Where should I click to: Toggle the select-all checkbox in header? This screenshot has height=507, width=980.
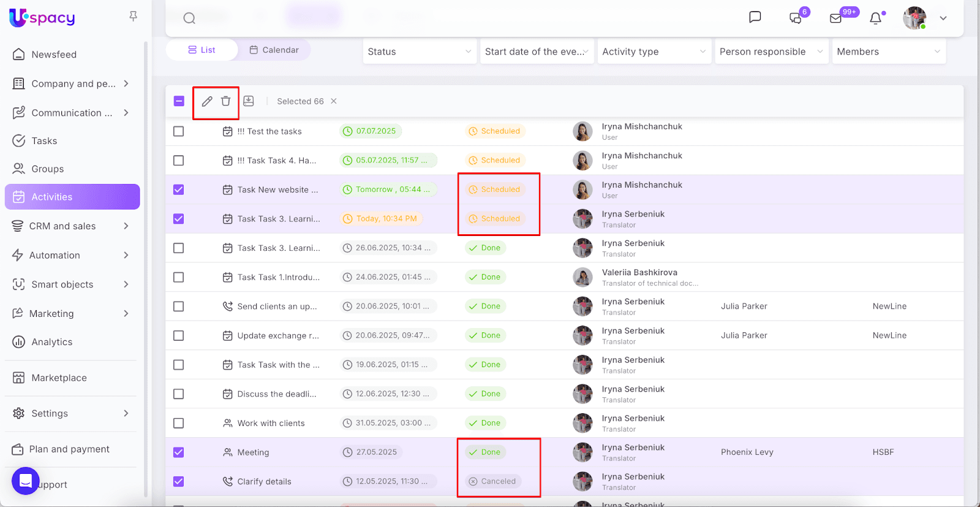pos(179,101)
